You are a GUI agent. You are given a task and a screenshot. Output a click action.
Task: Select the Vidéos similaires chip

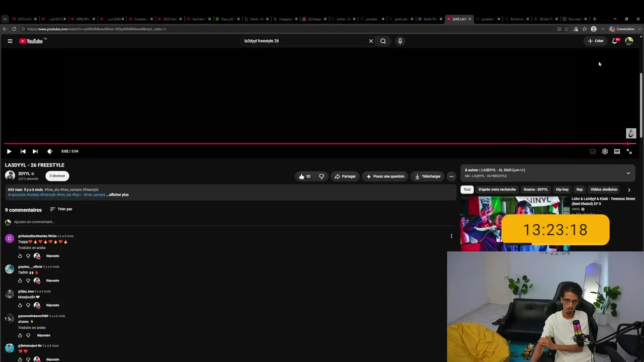point(604,190)
